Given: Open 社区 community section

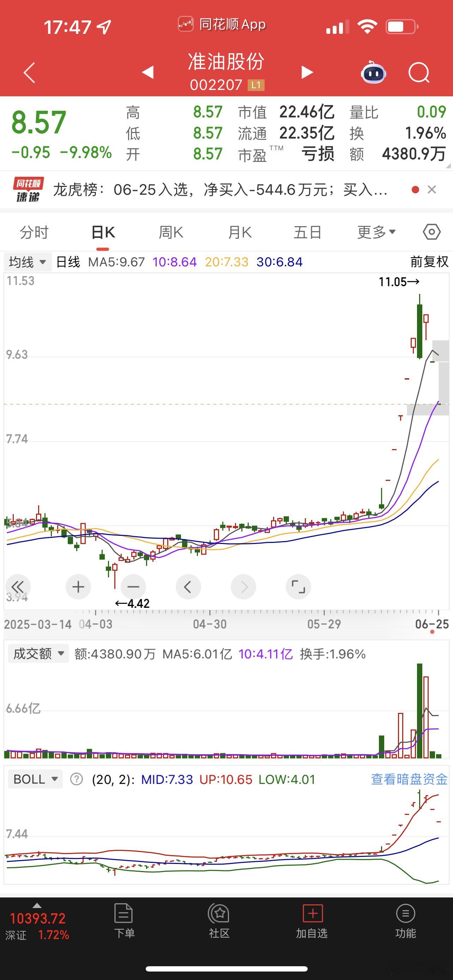Looking at the screenshot, I should pyautogui.click(x=219, y=920).
